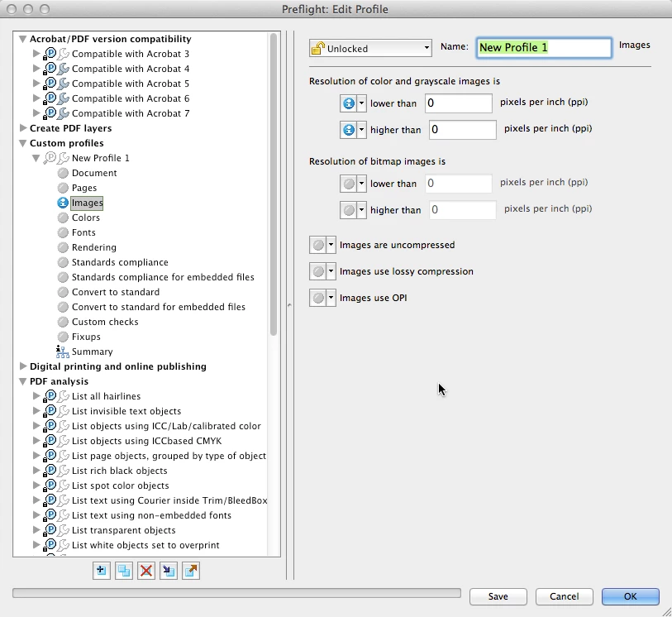Expand the Create PDF layers group
Screen dimensions: 672x617
tap(22, 127)
